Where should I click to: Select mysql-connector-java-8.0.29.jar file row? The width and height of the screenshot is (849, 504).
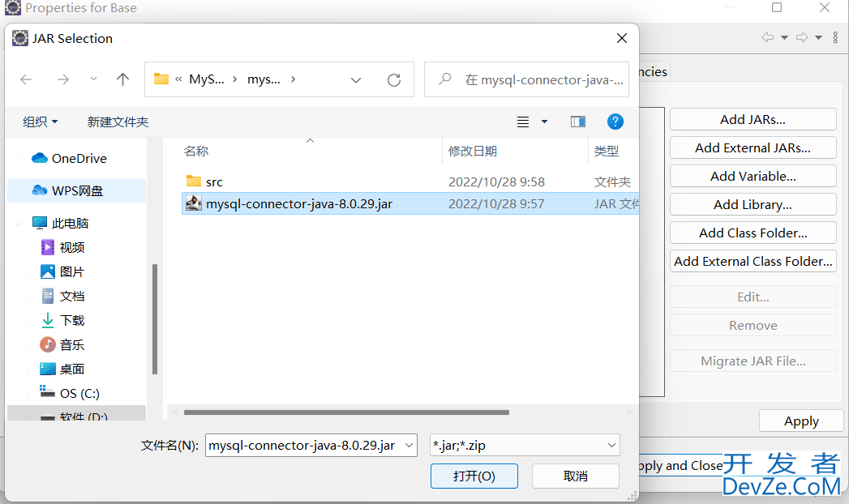(409, 204)
